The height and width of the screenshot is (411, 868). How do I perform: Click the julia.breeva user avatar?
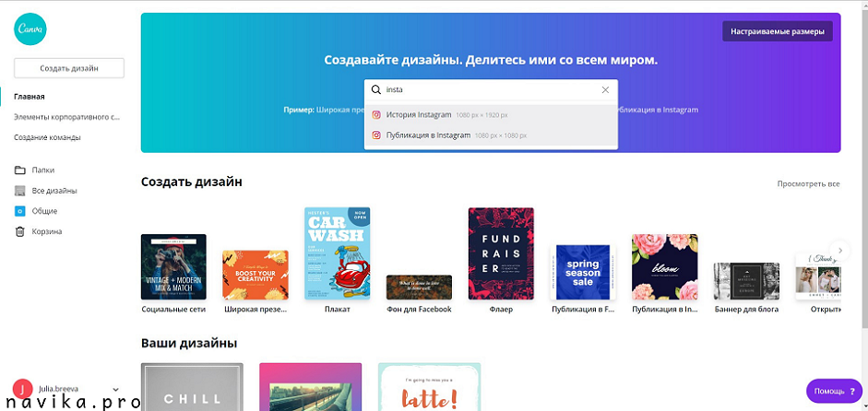tap(20, 391)
